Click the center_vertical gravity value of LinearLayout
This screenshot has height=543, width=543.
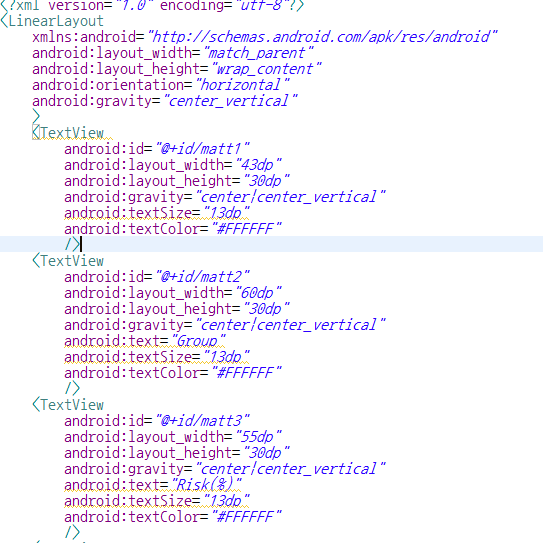[x=231, y=101]
